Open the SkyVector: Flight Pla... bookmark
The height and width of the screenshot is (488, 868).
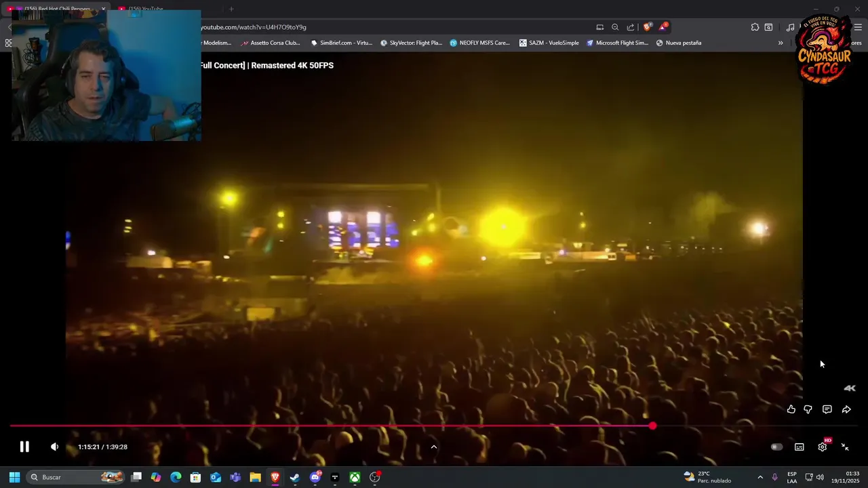pyautogui.click(x=411, y=43)
